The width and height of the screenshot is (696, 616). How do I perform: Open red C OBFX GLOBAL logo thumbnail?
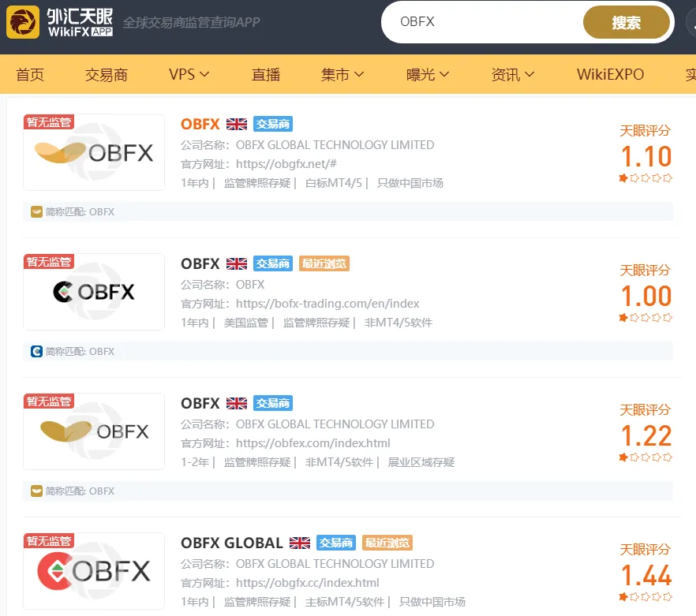[x=94, y=571]
